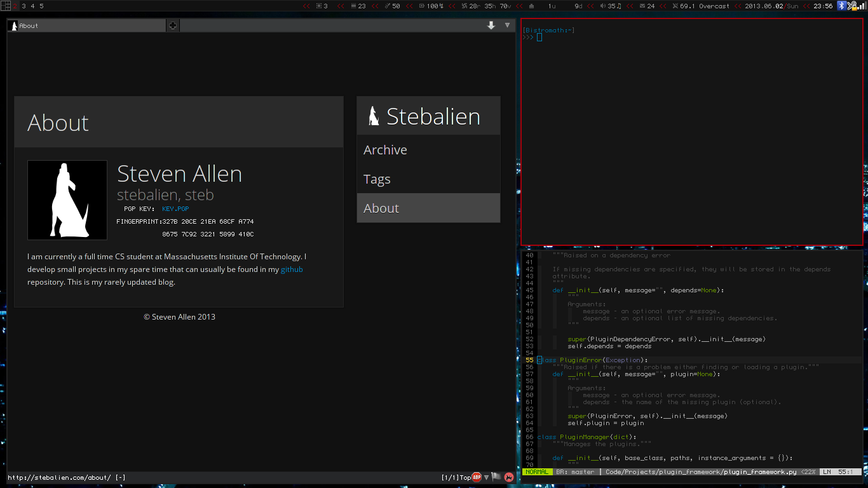868x488 pixels.
Task: Open a new tab with plus button
Action: [x=173, y=25]
